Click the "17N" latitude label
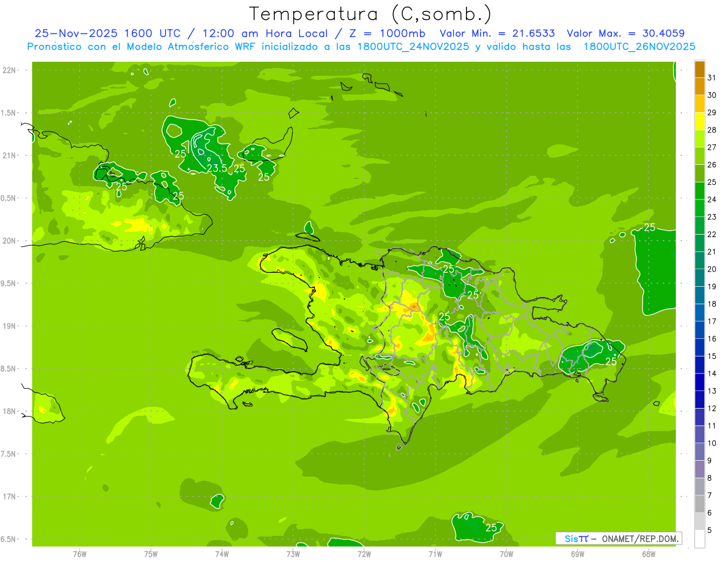The height and width of the screenshot is (562, 728). point(9,497)
